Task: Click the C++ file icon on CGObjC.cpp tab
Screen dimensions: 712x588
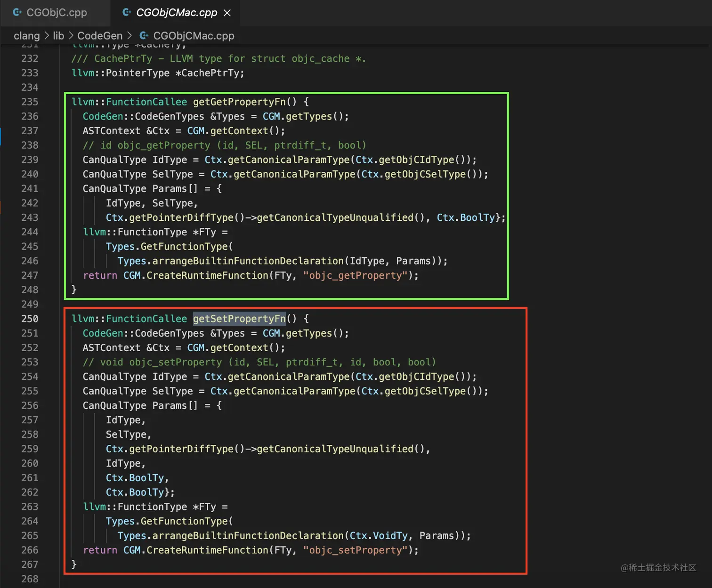Action: click(17, 13)
